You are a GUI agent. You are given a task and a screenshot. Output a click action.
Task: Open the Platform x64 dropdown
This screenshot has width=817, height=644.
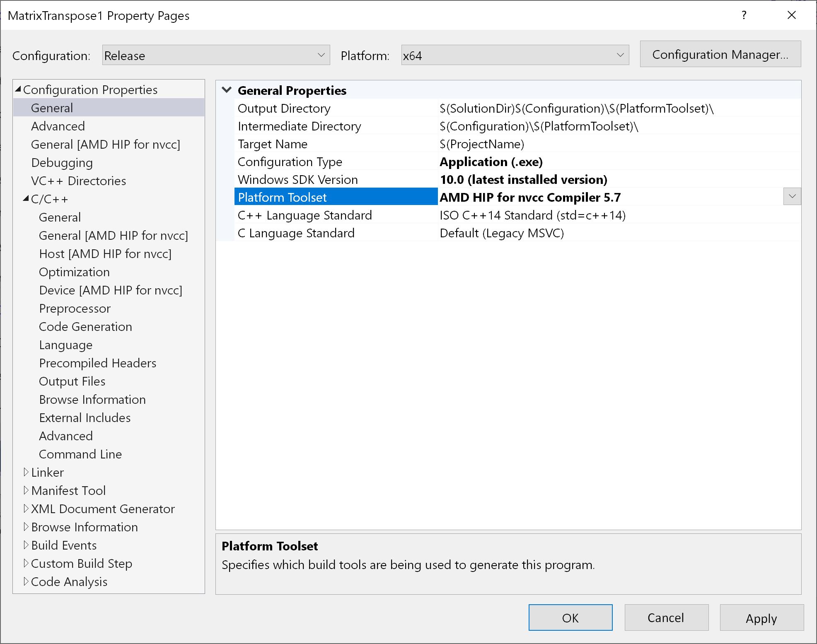(515, 55)
